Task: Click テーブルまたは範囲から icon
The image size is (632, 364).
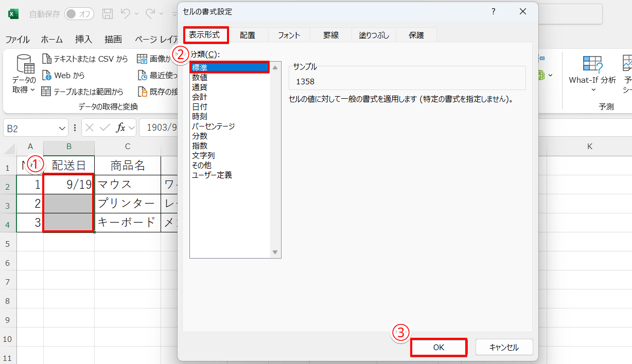Action: point(47,92)
